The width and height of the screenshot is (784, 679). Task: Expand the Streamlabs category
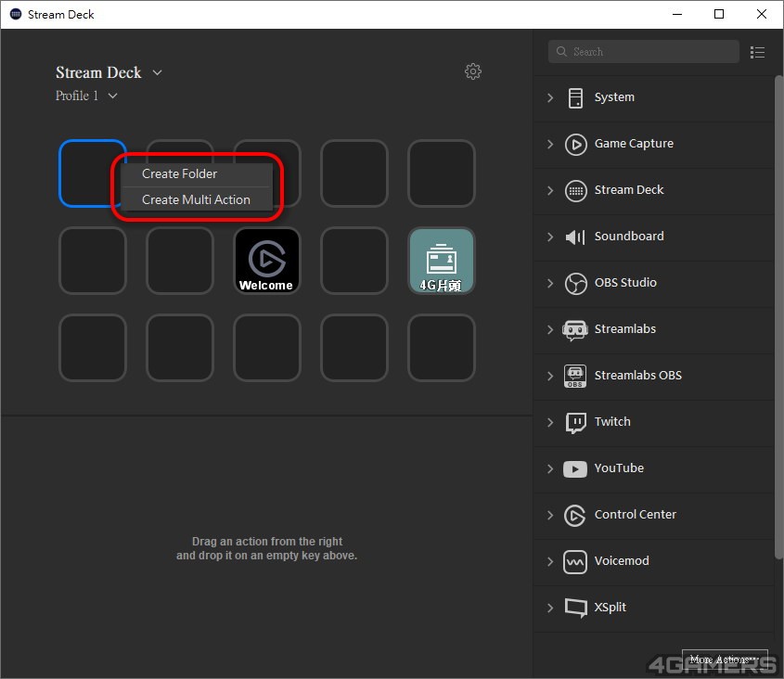coord(550,330)
